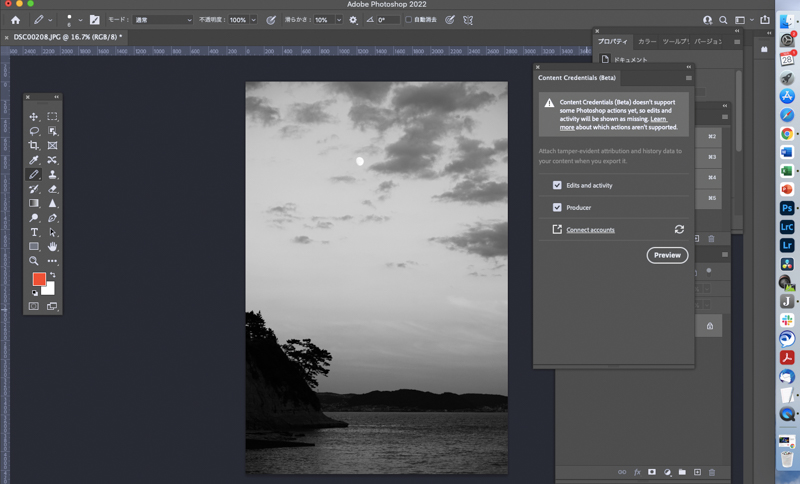Image resolution: width=800 pixels, height=484 pixels.
Task: Pick the Eyedropper tool
Action: (x=34, y=160)
